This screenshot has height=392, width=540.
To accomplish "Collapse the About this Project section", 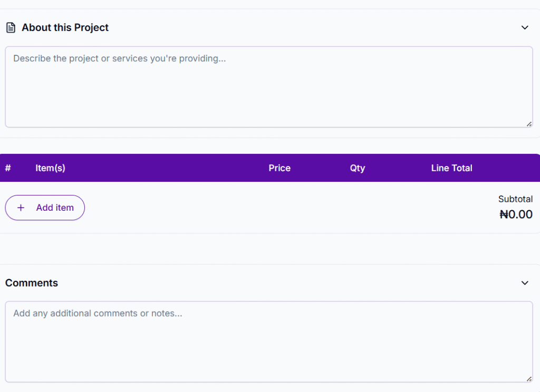I will (x=525, y=27).
